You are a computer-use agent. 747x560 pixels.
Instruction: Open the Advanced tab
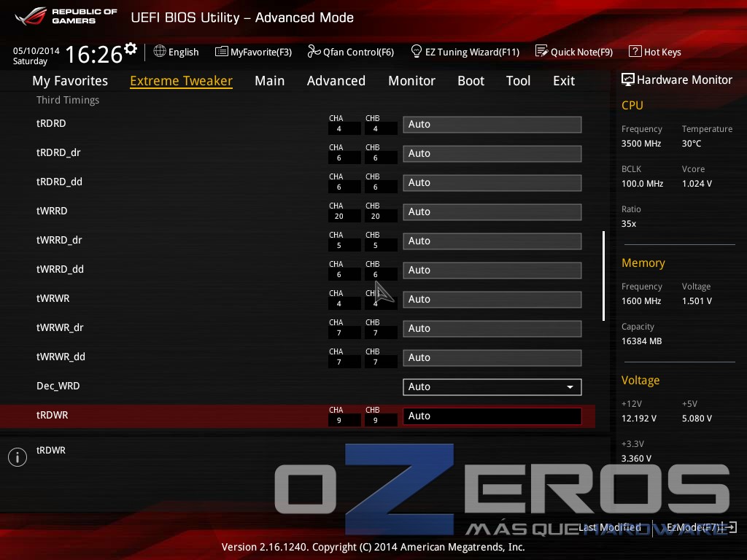tap(336, 81)
